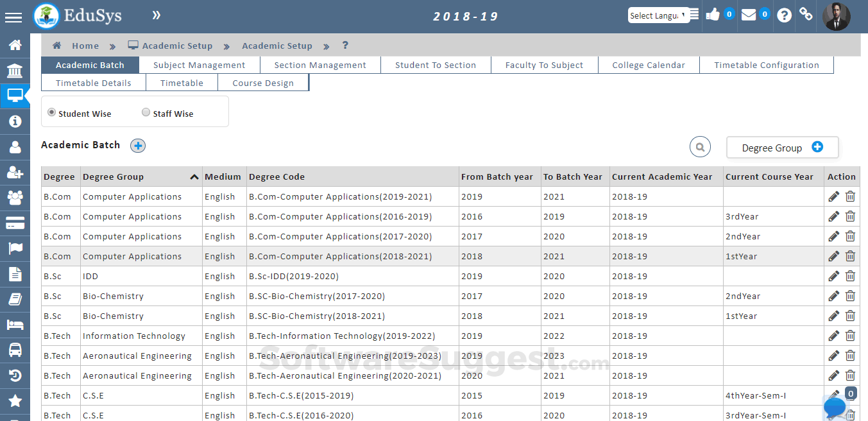Edit the B.Sc IDD batch row

(833, 276)
